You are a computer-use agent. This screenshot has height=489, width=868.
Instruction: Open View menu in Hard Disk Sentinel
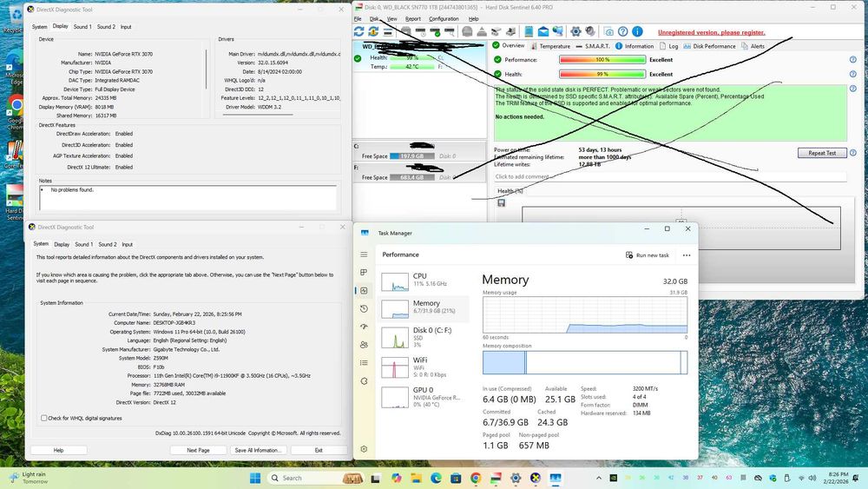pos(392,19)
